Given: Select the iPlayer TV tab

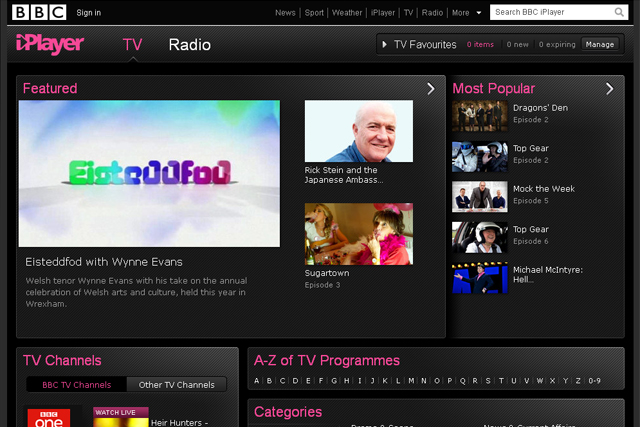Looking at the screenshot, I should tap(132, 44).
